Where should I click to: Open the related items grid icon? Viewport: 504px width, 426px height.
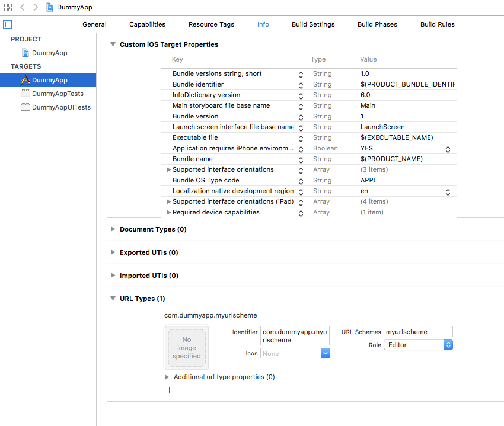click(x=8, y=7)
